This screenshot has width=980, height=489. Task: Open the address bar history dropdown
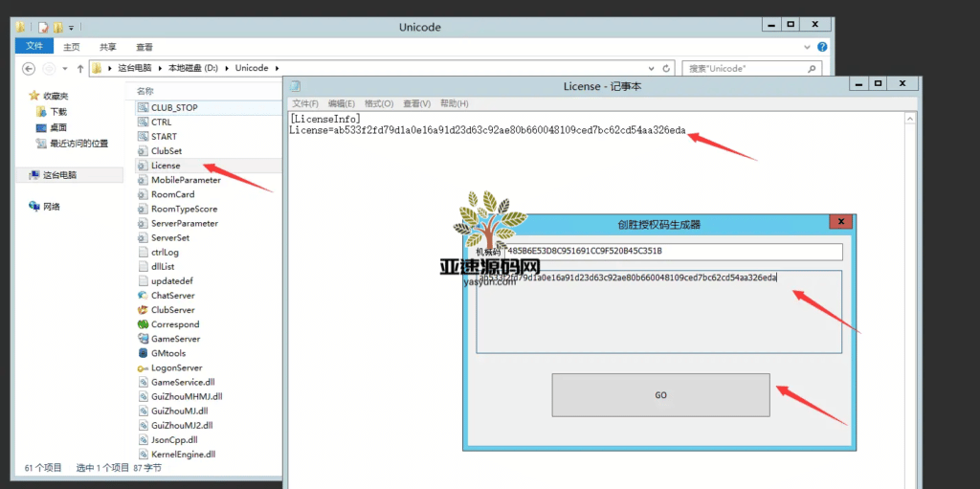[653, 68]
